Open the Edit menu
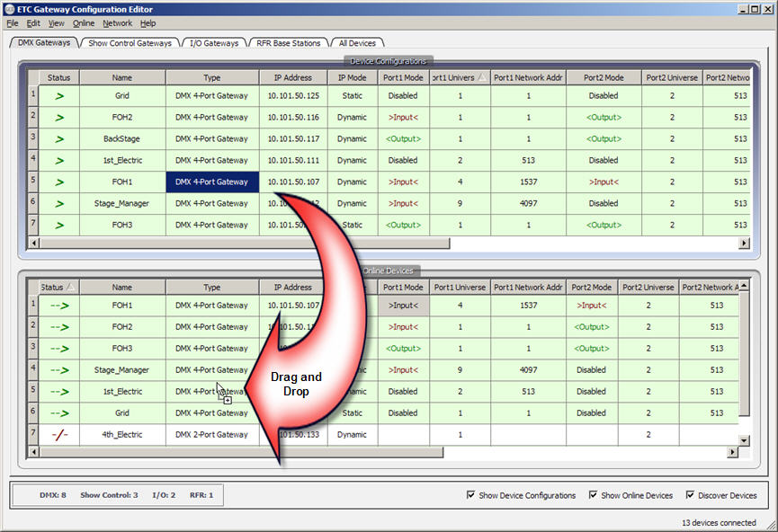This screenshot has width=778, height=532. pos(33,23)
